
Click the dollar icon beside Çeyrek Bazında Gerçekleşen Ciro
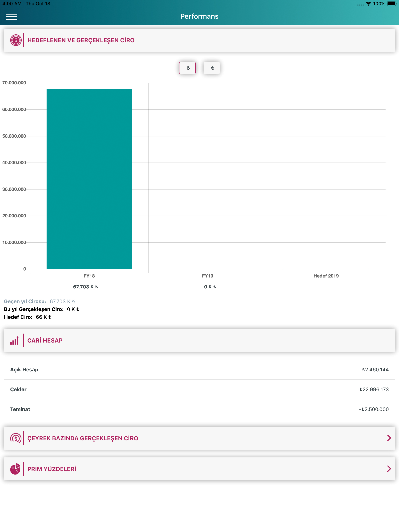[16, 438]
